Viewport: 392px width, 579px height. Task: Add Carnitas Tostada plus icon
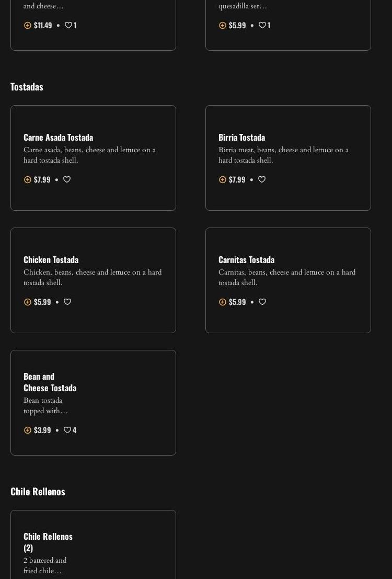point(223,302)
